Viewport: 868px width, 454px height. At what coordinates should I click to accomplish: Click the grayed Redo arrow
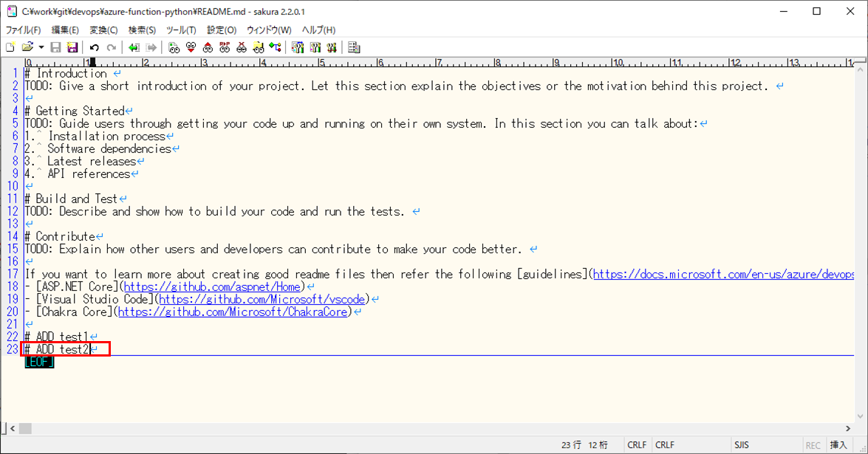(x=112, y=47)
